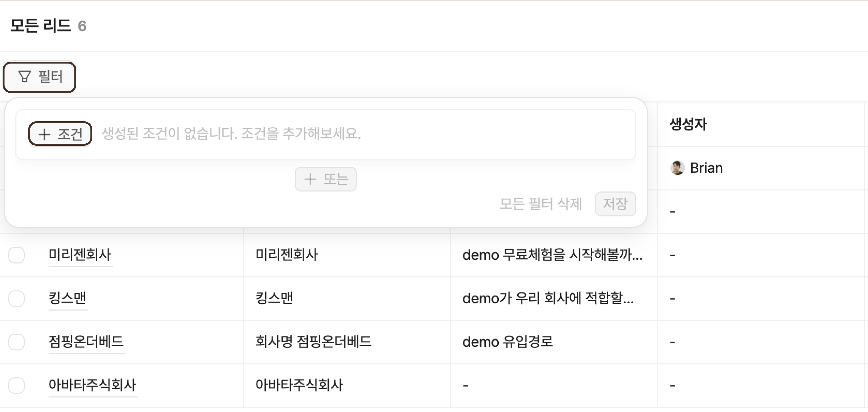Image resolution: width=868 pixels, height=412 pixels.
Task: Click Brian's avatar photo
Action: click(677, 168)
